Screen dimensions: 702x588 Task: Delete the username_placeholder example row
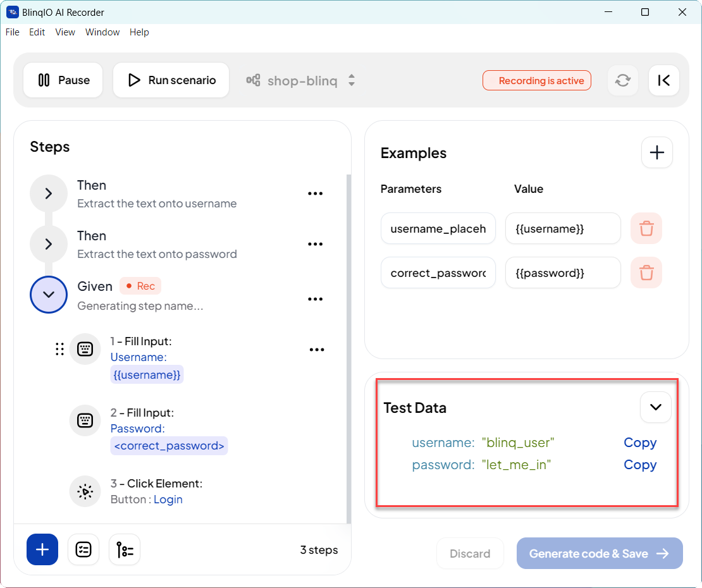tap(646, 229)
